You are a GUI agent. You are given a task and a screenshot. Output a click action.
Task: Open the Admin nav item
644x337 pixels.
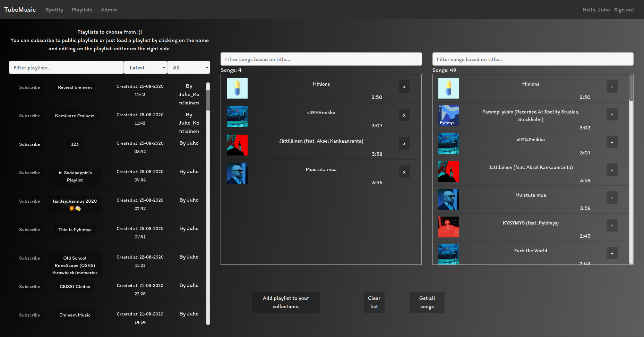(x=109, y=10)
